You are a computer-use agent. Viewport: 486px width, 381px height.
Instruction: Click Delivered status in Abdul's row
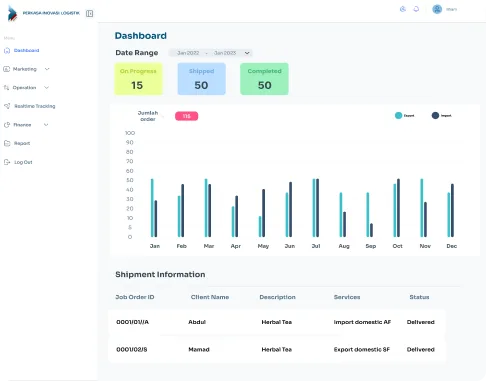421,322
